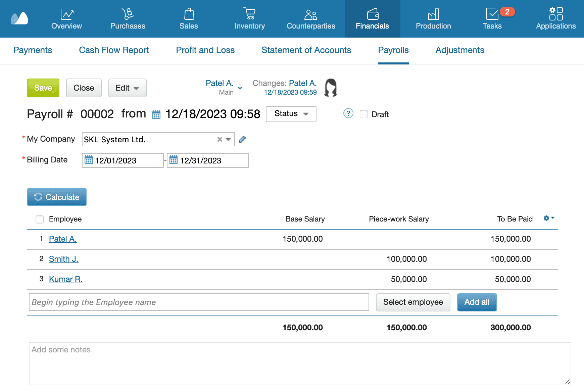Viewport: 584px width, 392px height.
Task: Switch to the Cash Flow Report tab
Action: click(114, 50)
